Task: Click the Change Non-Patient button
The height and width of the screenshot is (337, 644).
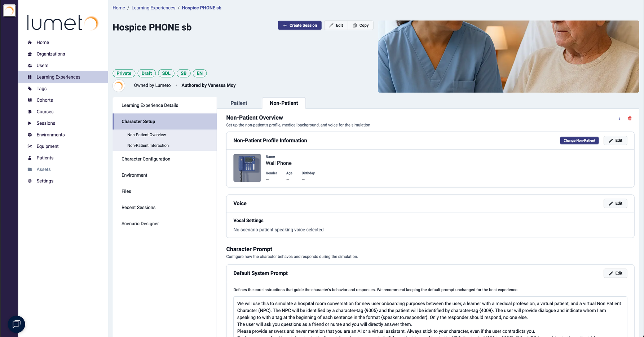Action: (x=579, y=141)
